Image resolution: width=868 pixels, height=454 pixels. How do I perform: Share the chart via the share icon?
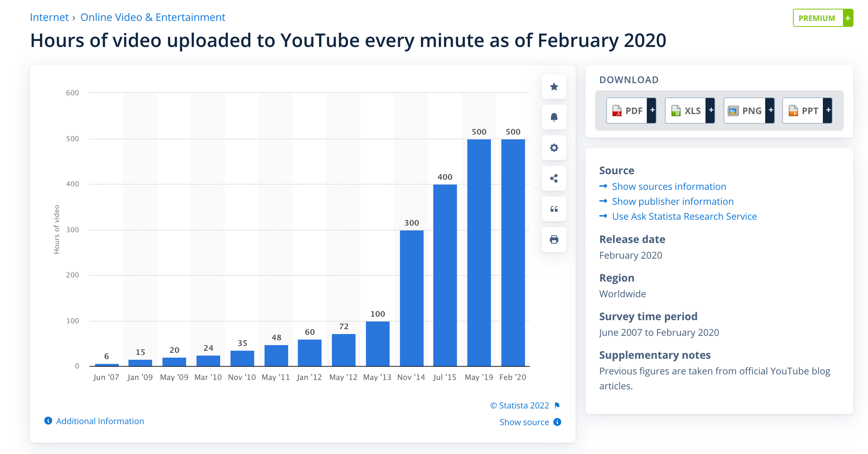point(554,179)
